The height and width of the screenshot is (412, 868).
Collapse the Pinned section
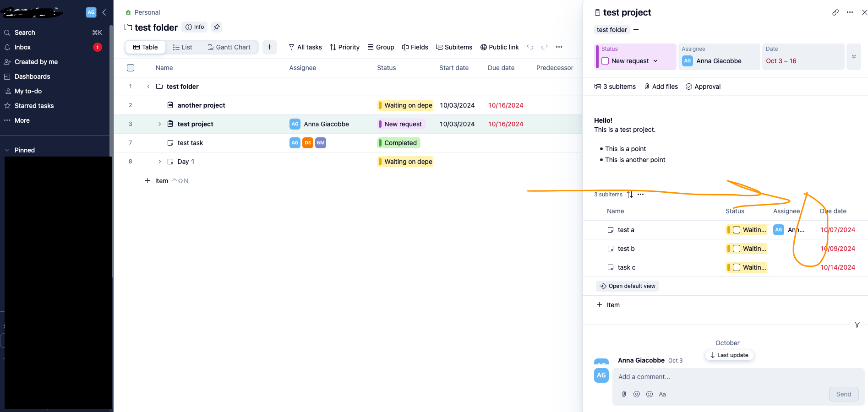coord(7,150)
